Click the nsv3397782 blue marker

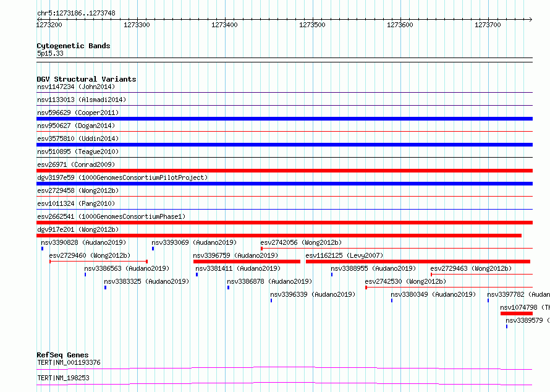488,300
